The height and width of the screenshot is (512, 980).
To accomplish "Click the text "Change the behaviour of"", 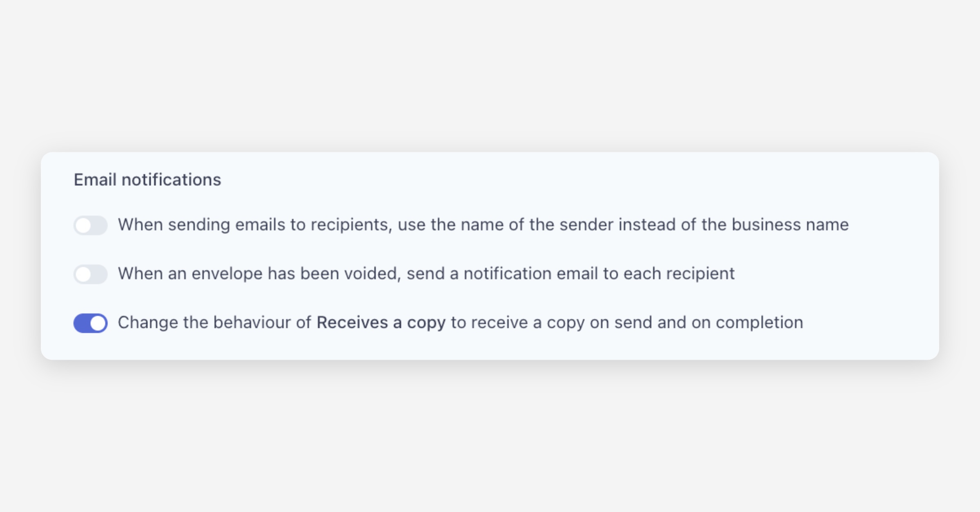I will pyautogui.click(x=214, y=323).
